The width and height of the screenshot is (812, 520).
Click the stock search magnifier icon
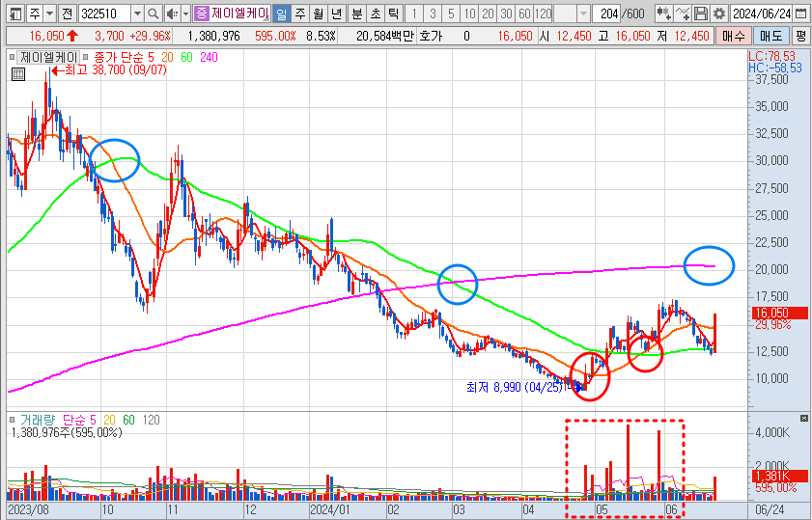click(153, 14)
